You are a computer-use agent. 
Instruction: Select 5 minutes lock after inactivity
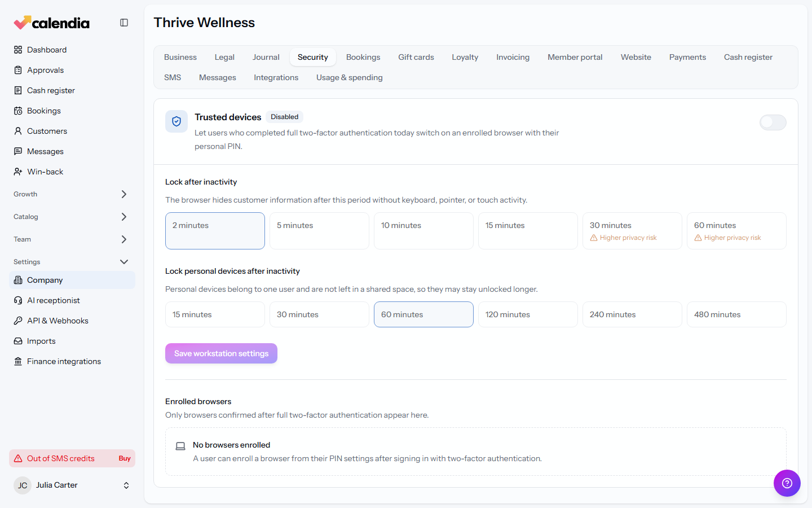point(319,231)
